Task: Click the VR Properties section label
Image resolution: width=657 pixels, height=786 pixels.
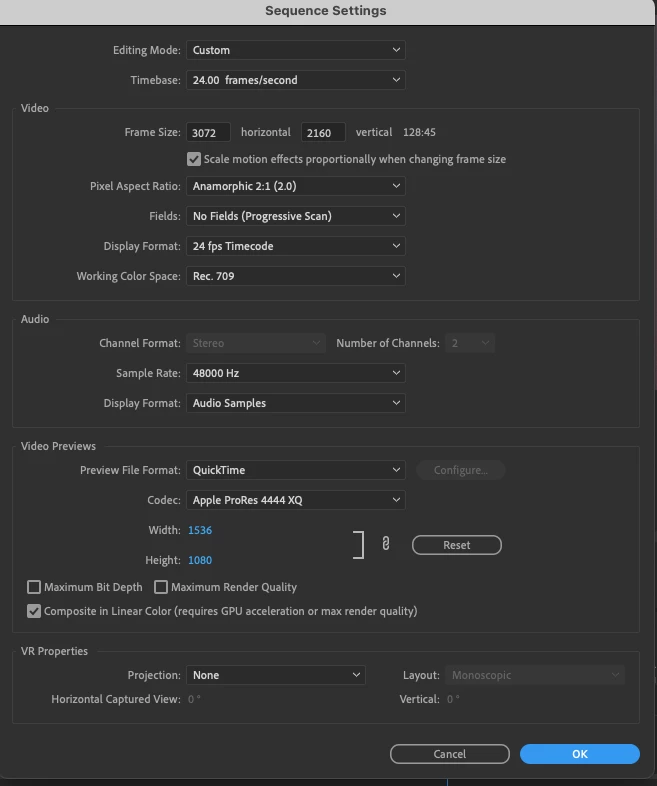Action: [54, 651]
